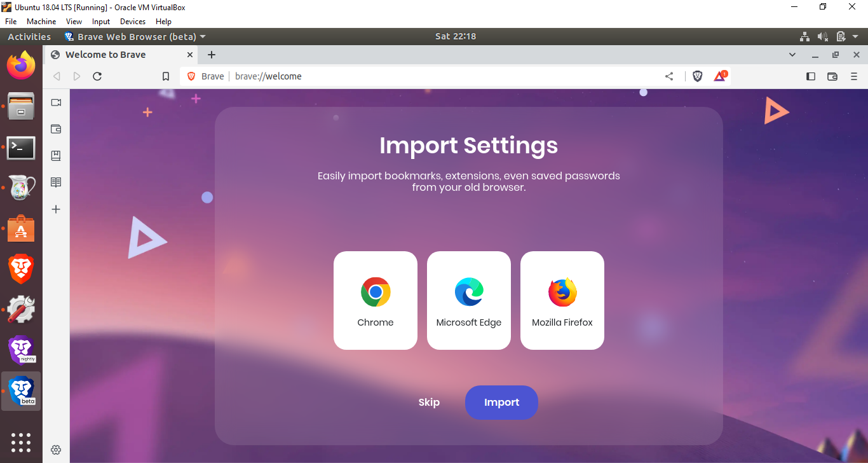Click Brave beta icon in dock
The height and width of the screenshot is (463, 868).
tap(22, 390)
